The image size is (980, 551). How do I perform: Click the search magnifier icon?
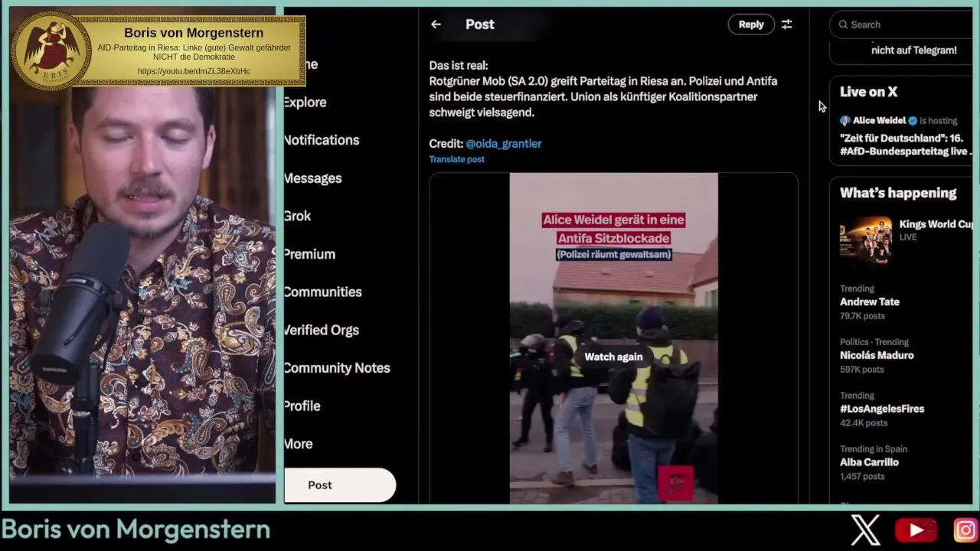point(843,24)
